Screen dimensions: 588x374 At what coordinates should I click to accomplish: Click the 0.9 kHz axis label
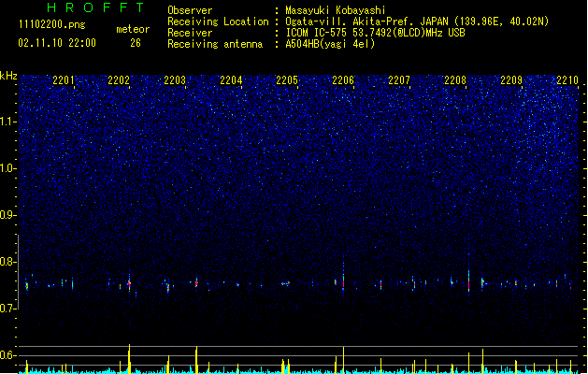8,215
